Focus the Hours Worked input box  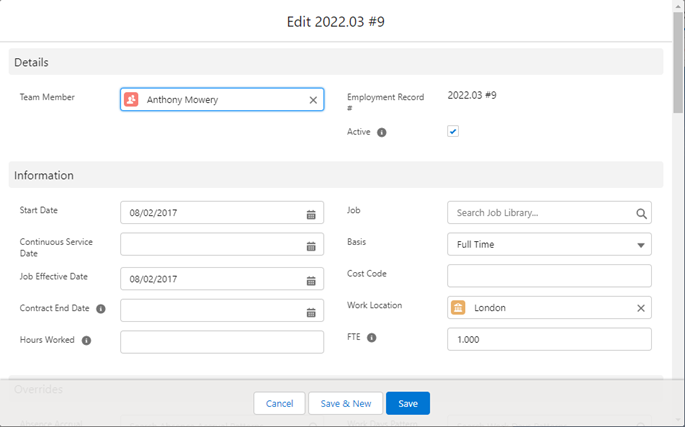coord(222,342)
